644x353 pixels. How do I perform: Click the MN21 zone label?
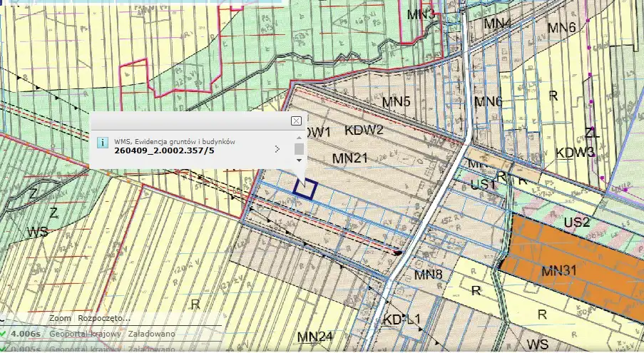click(349, 158)
